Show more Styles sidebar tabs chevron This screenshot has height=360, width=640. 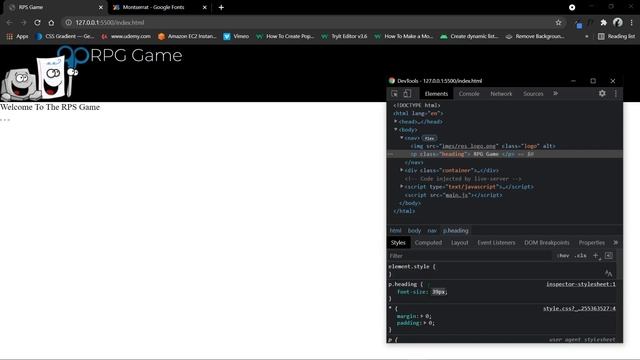615,242
